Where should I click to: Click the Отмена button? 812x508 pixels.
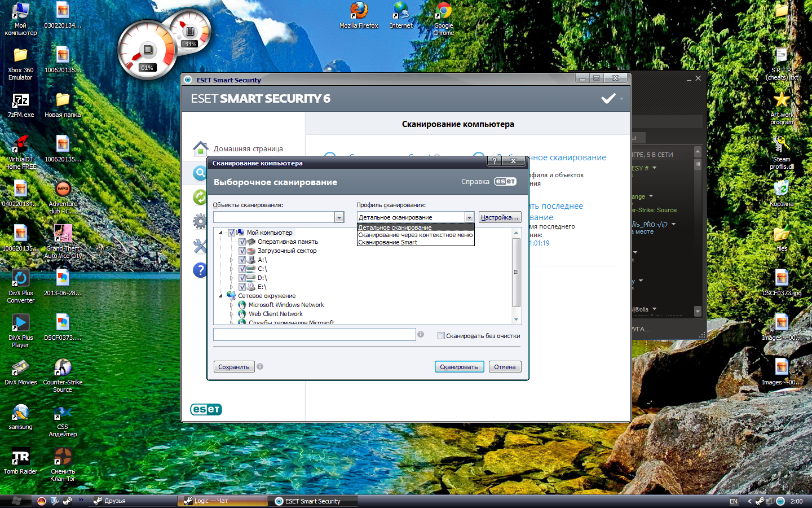(x=505, y=367)
